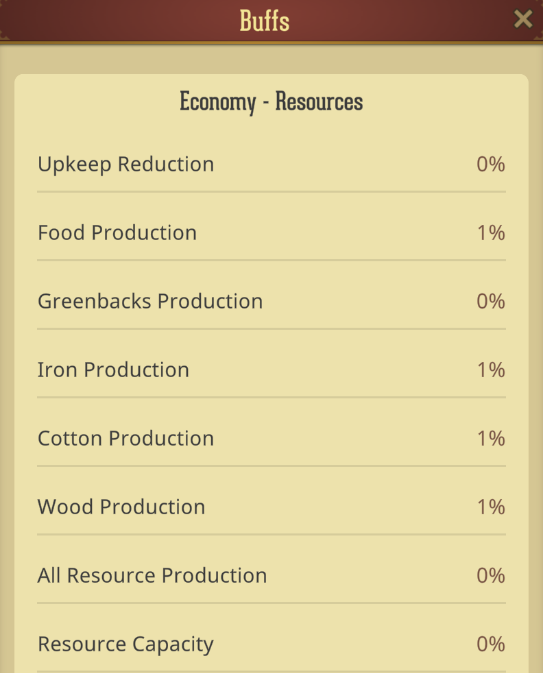Screen dimensions: 543x673
Task: Click the Buffs title in header
Action: pyautogui.click(x=264, y=20)
